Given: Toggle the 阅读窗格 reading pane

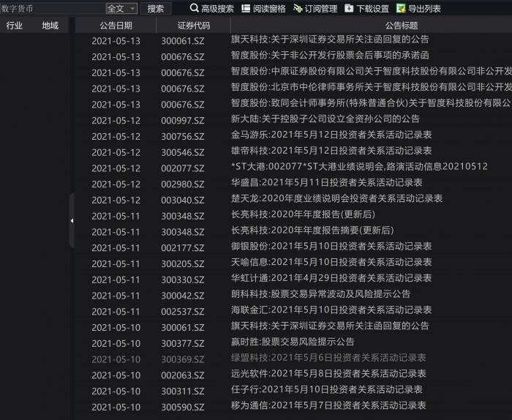Looking at the screenshot, I should 263,9.
